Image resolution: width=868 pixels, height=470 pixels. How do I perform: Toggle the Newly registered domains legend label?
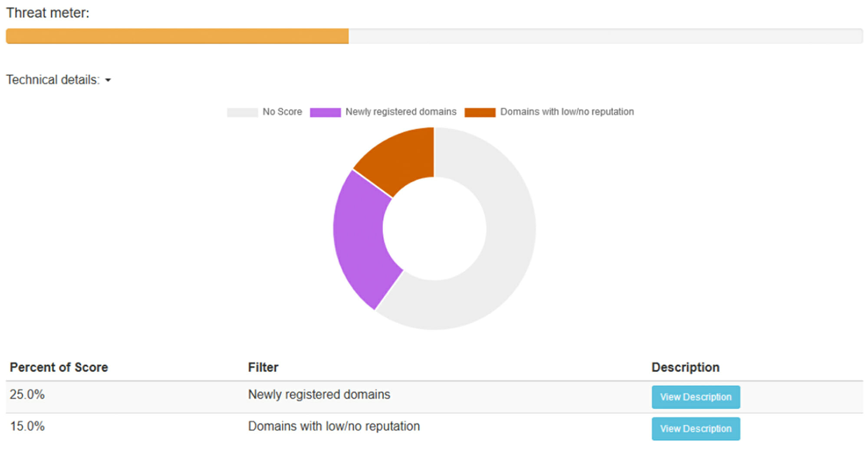tap(401, 112)
